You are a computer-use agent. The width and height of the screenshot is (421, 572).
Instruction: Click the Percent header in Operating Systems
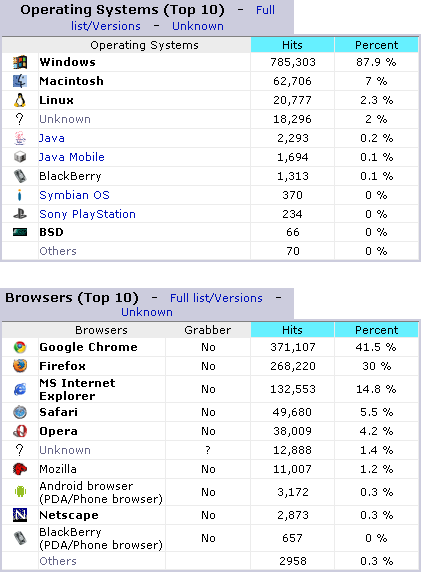tap(376, 45)
